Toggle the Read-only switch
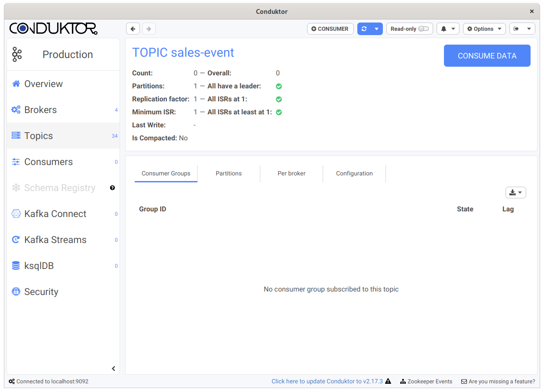The width and height of the screenshot is (544, 392). pyautogui.click(x=423, y=29)
